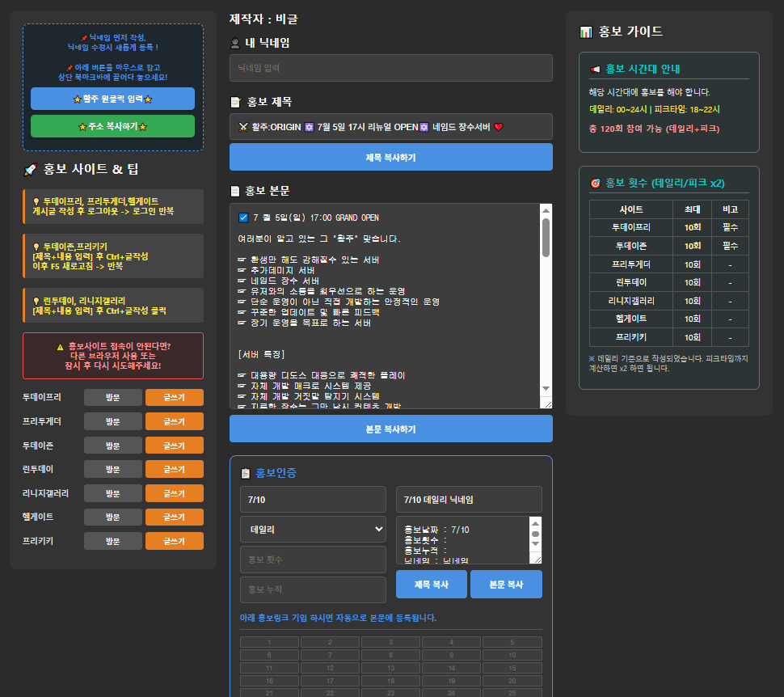Click the lightbulb icon in the 린두데이 tip
The width and height of the screenshot is (784, 697).
click(x=36, y=302)
